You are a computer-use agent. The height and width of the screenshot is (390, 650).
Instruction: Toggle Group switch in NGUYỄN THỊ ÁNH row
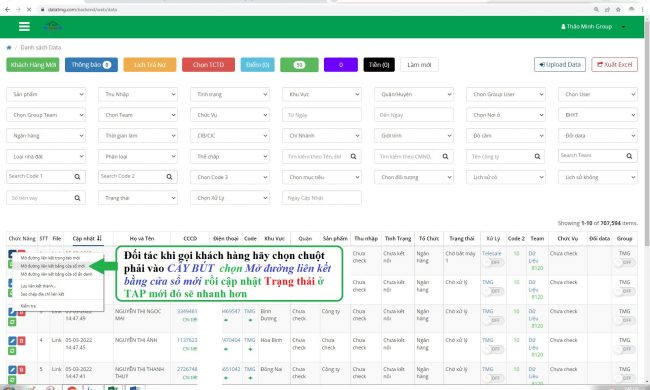[x=625, y=349]
